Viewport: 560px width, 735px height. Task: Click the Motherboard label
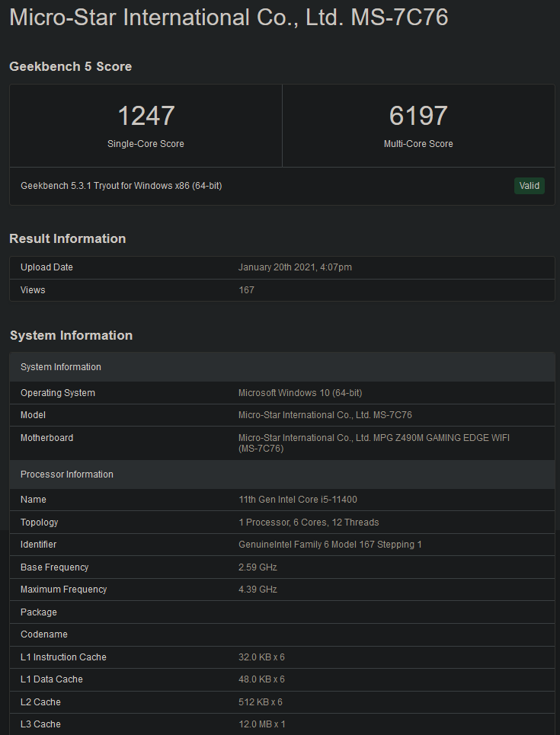pos(47,438)
